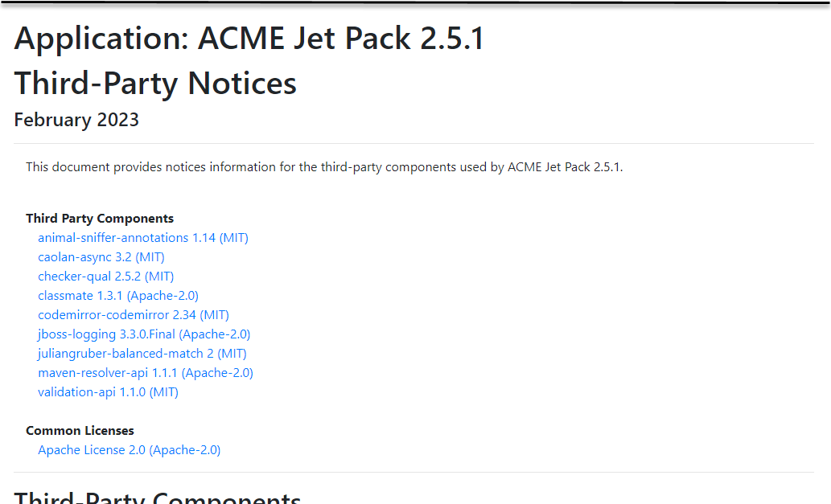Click the Application: ACME Jet Pack 2.5.1 heading
This screenshot has height=504, width=831.
(249, 39)
